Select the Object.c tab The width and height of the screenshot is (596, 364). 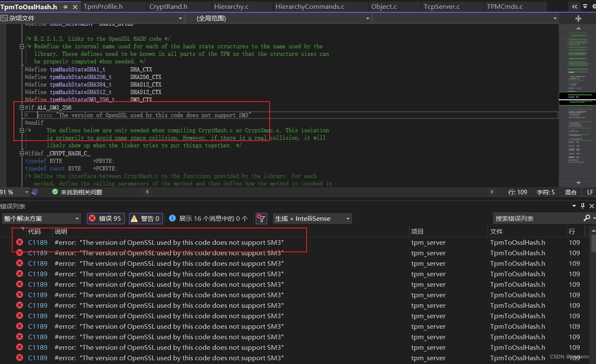click(384, 6)
